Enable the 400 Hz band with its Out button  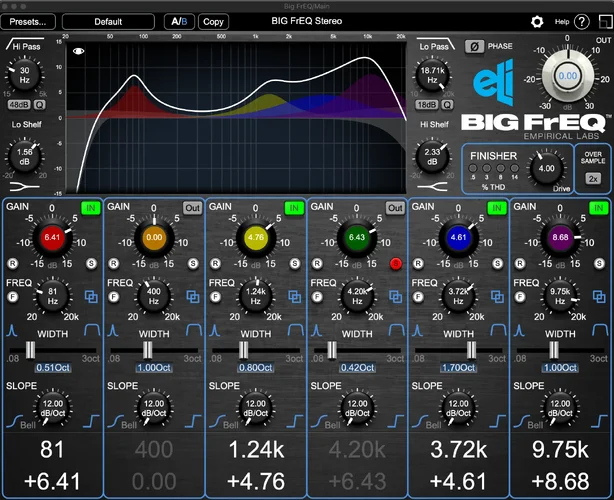pyautogui.click(x=192, y=207)
